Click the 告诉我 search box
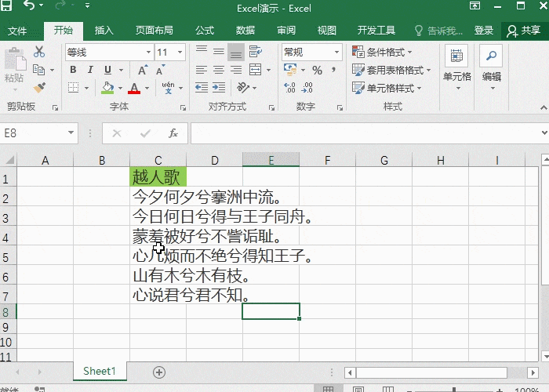This screenshot has width=549, height=392. point(439,31)
